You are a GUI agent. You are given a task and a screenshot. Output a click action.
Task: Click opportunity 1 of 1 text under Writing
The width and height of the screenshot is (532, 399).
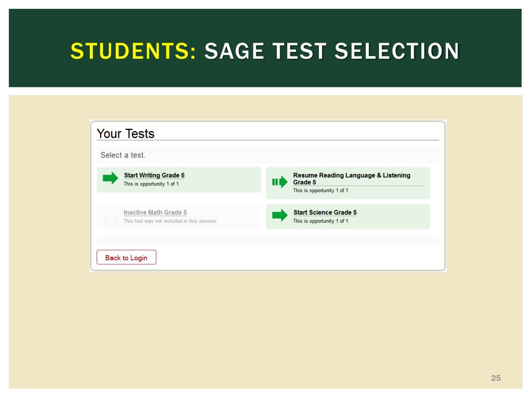coord(151,184)
